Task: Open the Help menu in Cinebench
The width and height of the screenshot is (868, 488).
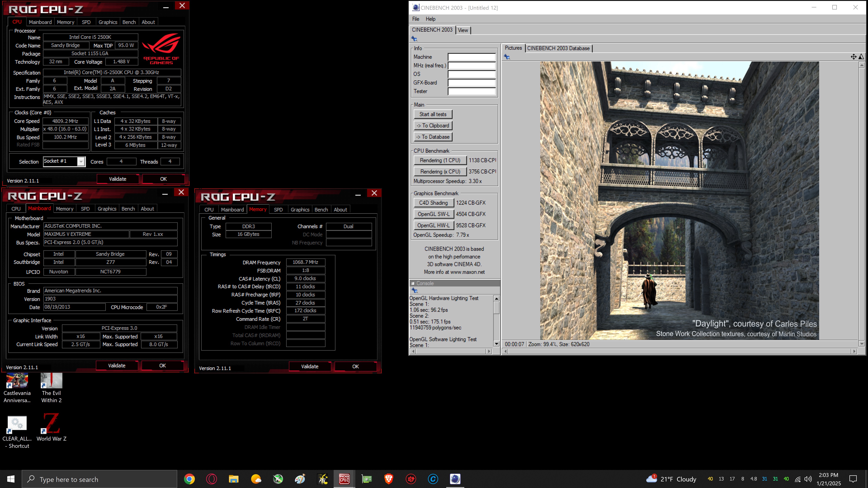Action: [430, 19]
